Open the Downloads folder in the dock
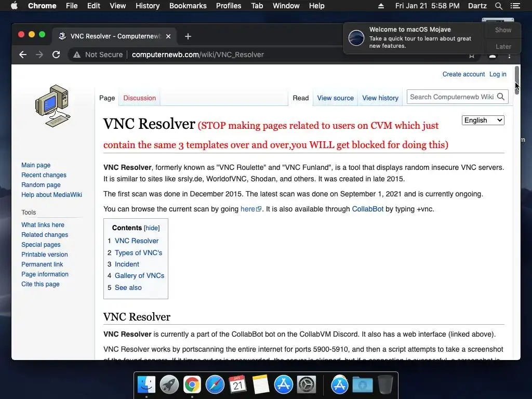 pos(362,385)
